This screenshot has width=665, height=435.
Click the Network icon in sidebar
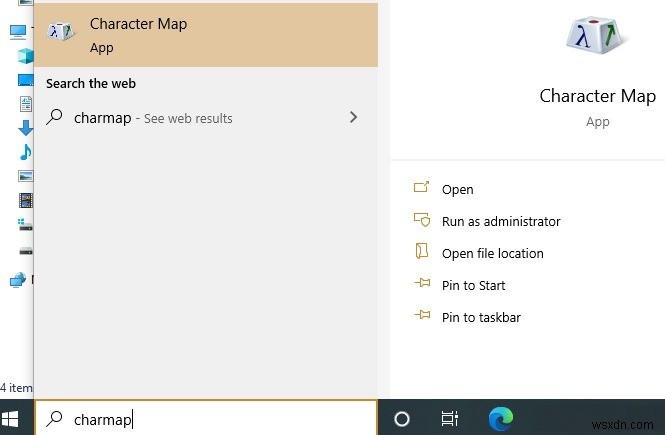(x=18, y=280)
